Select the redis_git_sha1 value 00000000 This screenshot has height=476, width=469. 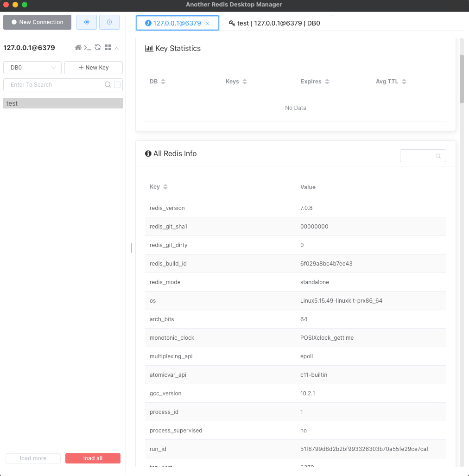(x=314, y=227)
